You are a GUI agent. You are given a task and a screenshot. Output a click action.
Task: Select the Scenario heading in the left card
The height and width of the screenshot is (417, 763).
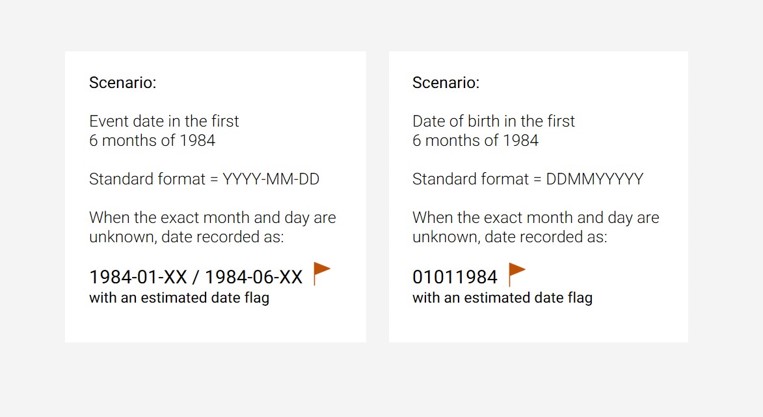[x=123, y=82]
